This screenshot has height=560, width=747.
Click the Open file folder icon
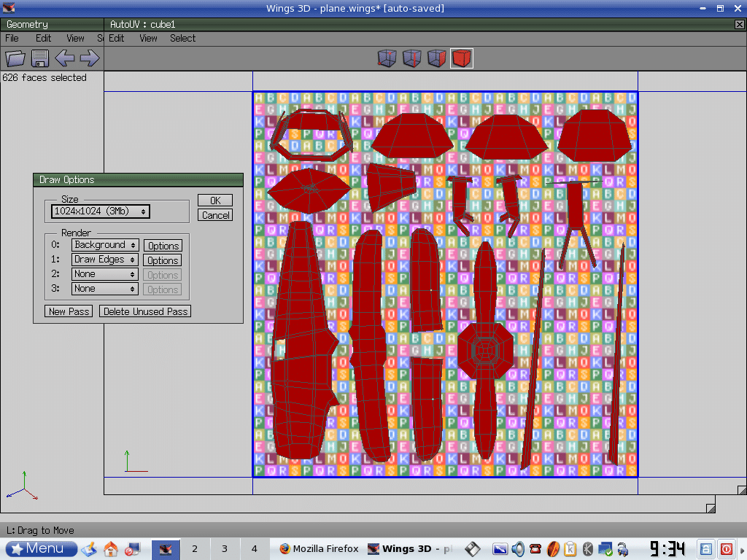click(x=15, y=58)
